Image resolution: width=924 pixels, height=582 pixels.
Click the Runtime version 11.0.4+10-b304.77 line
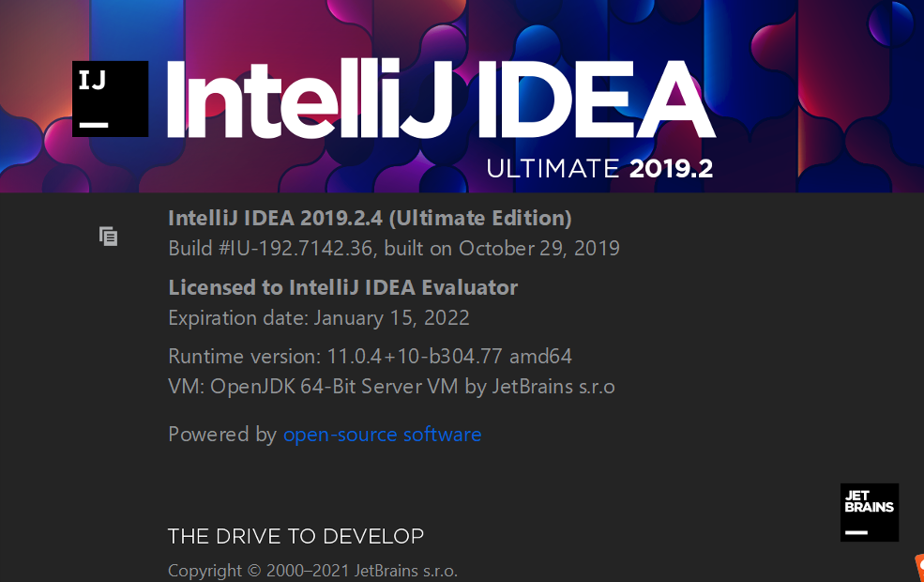pyautogui.click(x=370, y=357)
